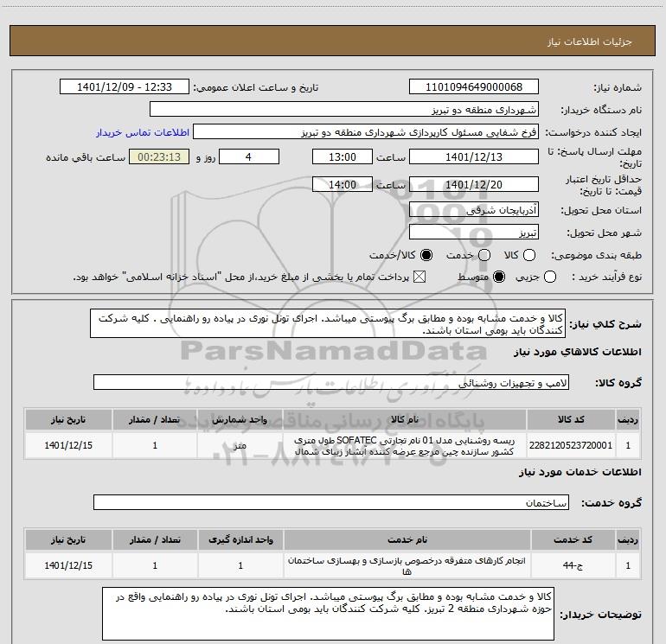Click the delivery province field آذربایجان شرقی
666x644 pixels.
474,209
